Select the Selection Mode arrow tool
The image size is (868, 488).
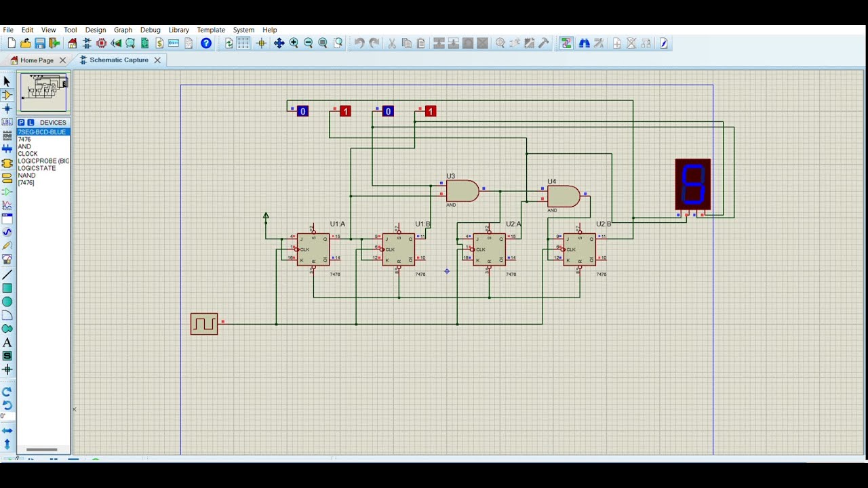click(x=7, y=81)
